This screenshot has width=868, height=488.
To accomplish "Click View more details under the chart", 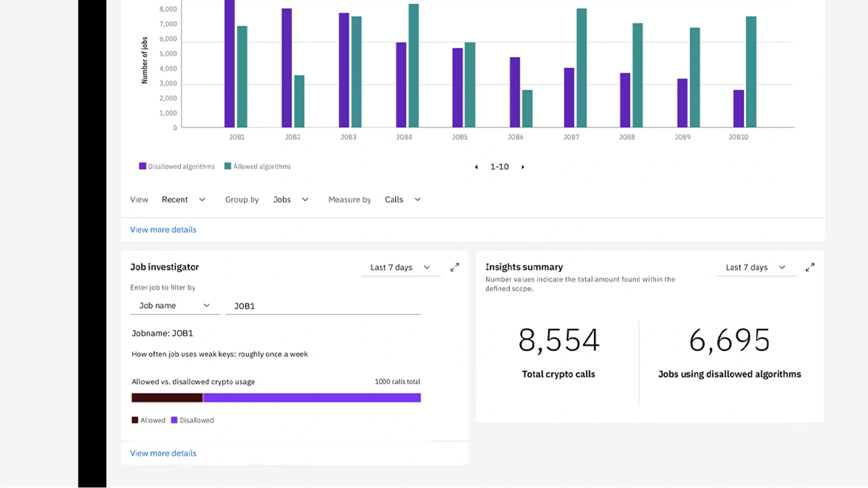I will pyautogui.click(x=163, y=230).
